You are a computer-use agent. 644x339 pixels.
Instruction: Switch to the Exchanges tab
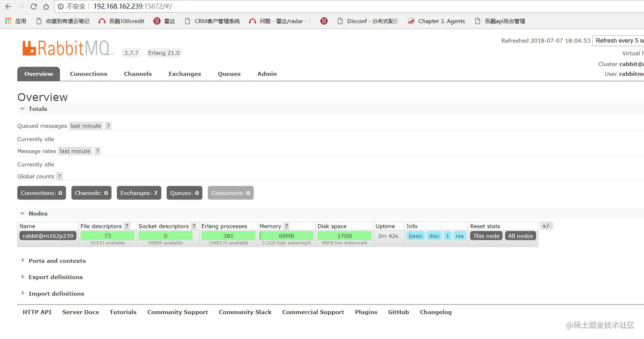tap(185, 74)
